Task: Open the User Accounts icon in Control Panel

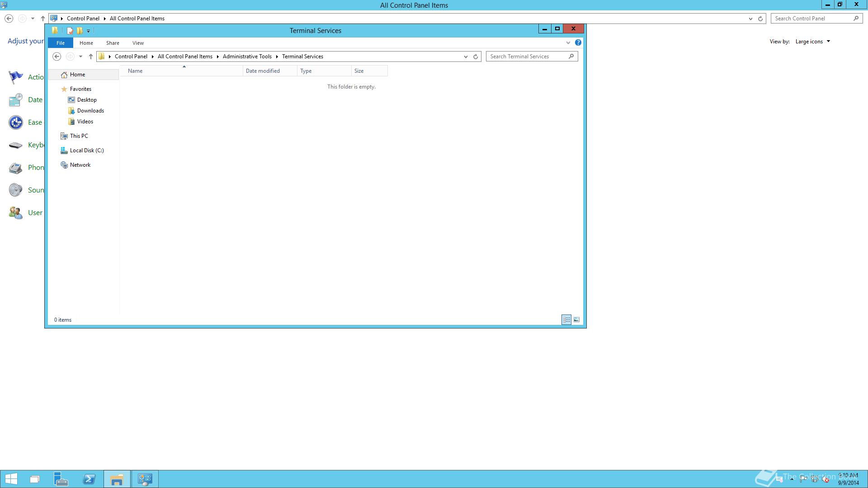Action: point(16,213)
